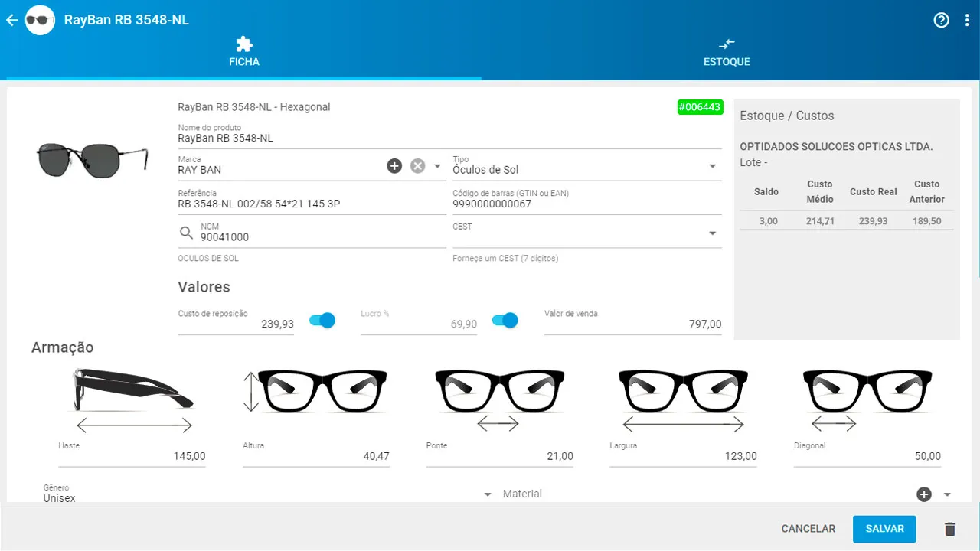Click the CANCELAR button
This screenshot has width=980, height=551.
[808, 529]
